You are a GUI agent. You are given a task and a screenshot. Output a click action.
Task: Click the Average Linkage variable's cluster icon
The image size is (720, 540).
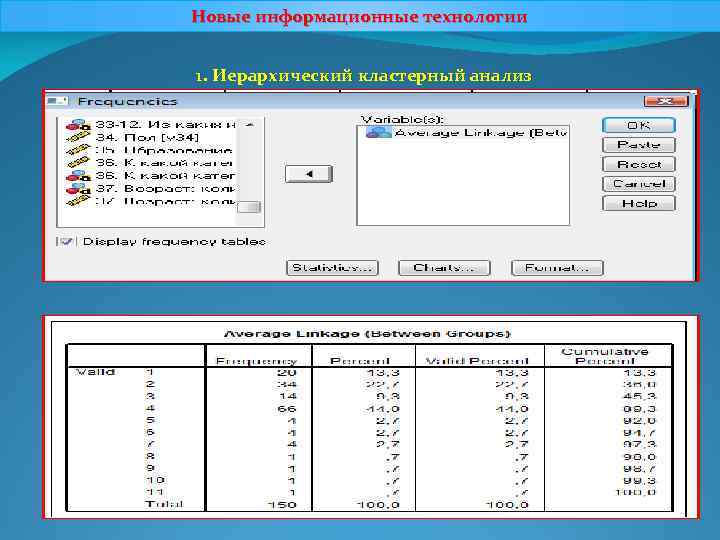pos(379,133)
